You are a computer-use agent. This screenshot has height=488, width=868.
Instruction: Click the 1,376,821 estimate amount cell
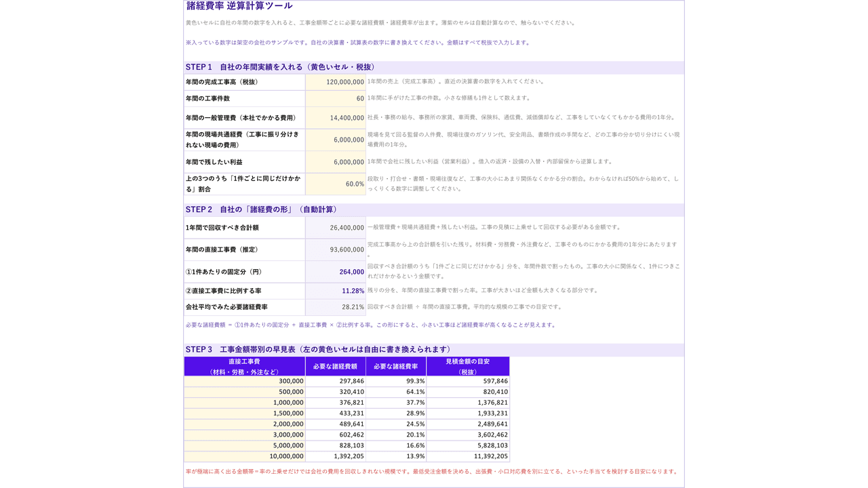click(468, 403)
